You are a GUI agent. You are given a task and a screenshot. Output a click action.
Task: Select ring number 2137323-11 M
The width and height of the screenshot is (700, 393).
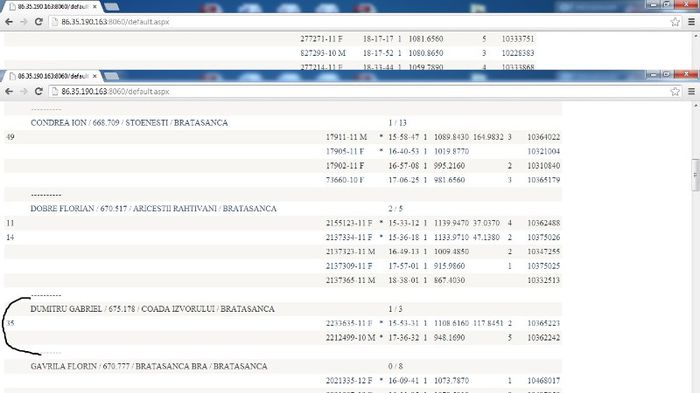click(x=350, y=251)
